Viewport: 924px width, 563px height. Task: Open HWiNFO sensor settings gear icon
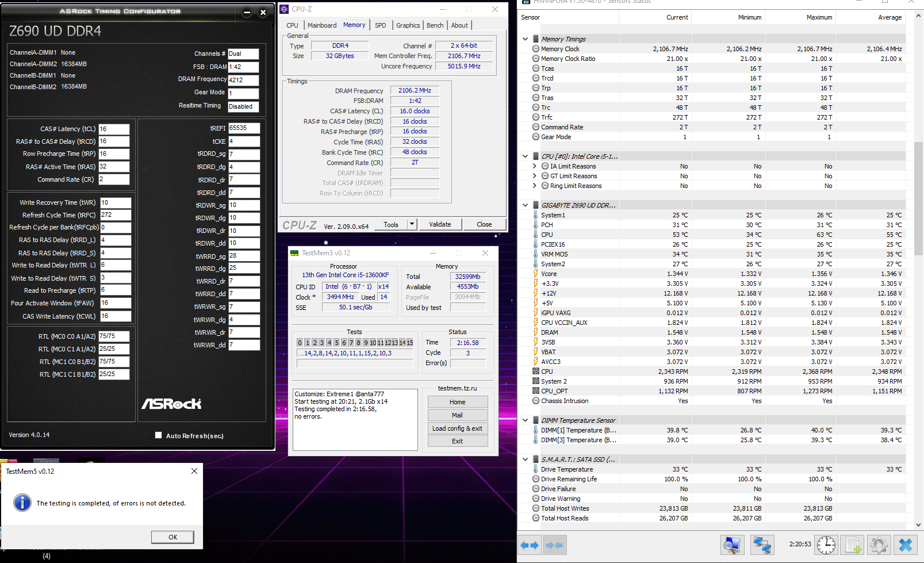(x=879, y=545)
